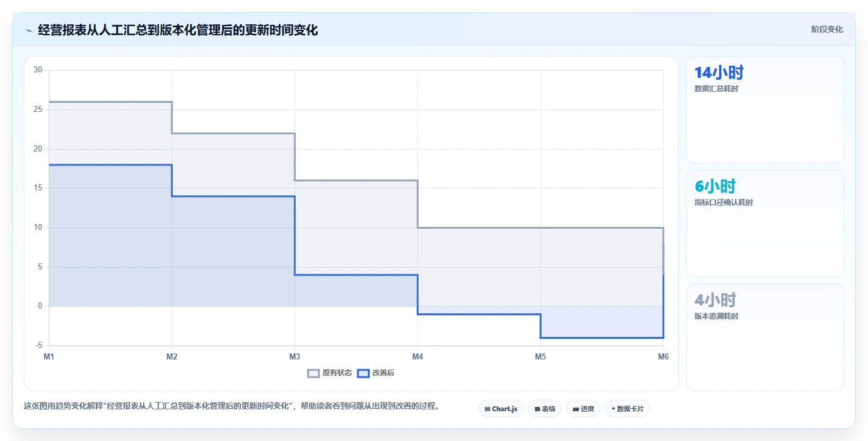This screenshot has height=441, width=868.
Task: Click the -5 y-axis tick label
Action: click(38, 346)
